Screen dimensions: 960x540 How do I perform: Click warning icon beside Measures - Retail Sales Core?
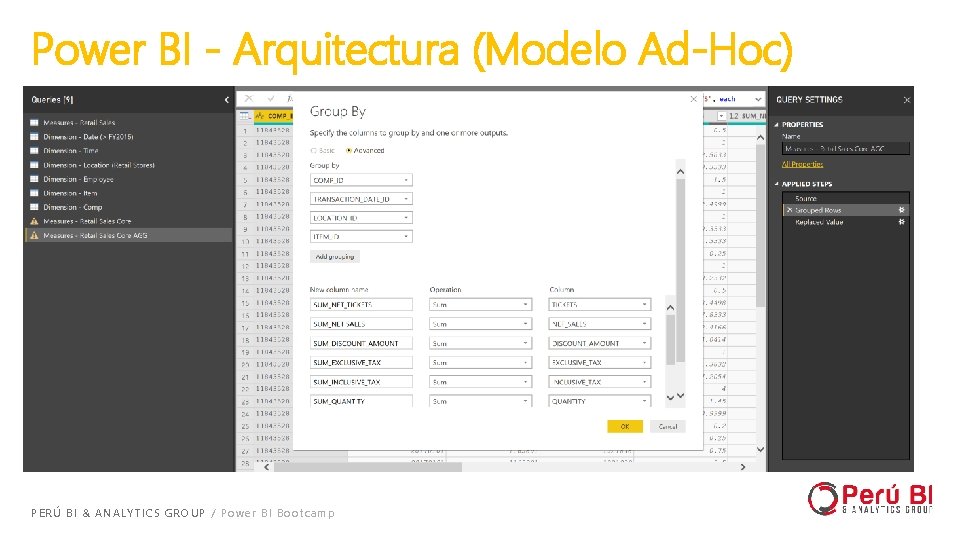click(34, 221)
